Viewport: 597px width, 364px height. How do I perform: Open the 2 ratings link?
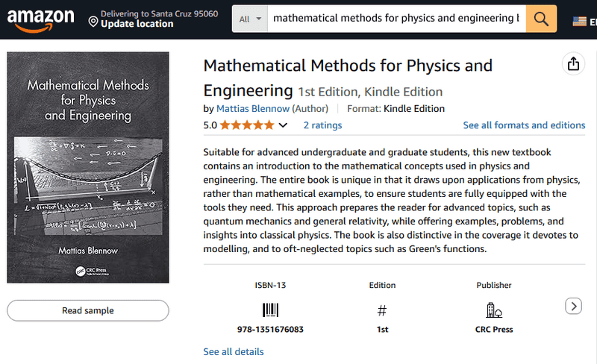(322, 125)
